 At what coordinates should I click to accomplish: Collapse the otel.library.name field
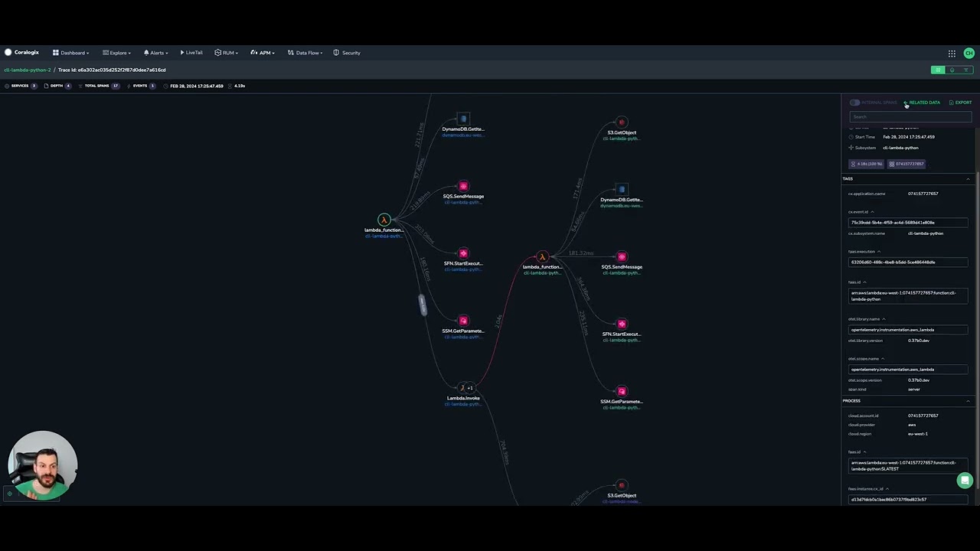point(884,319)
